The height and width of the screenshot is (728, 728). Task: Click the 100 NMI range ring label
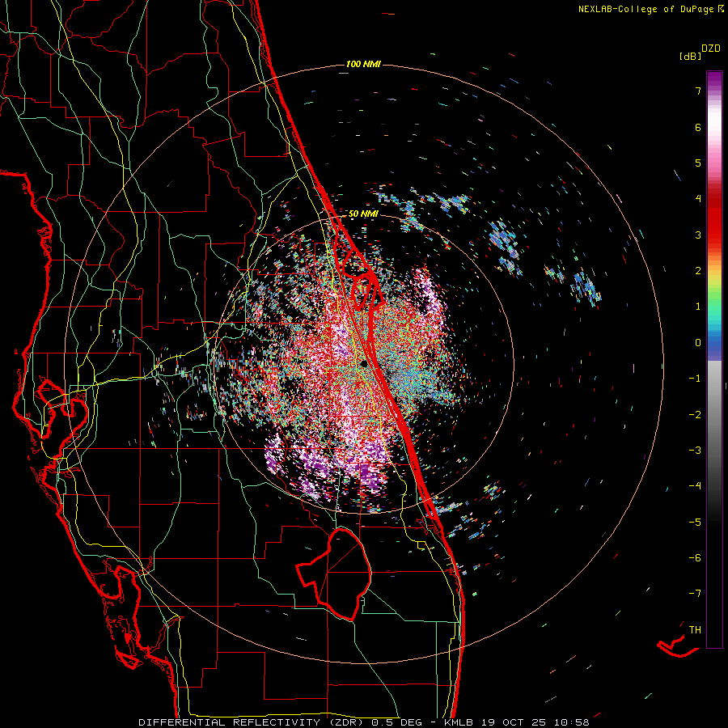363,64
